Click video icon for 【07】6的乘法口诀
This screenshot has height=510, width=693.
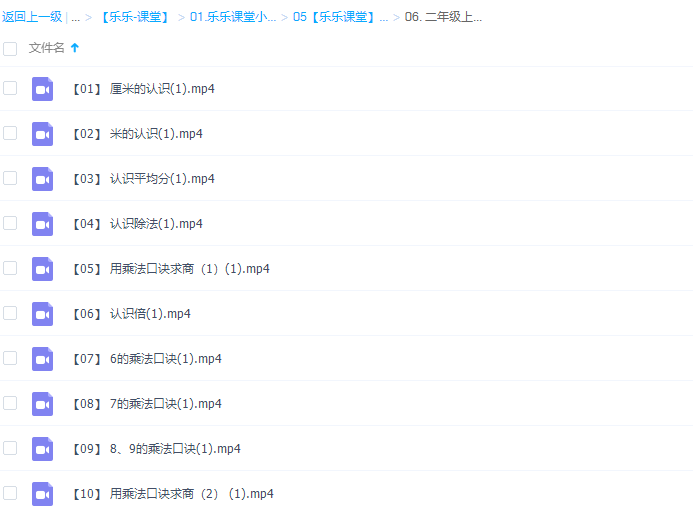tap(42, 359)
